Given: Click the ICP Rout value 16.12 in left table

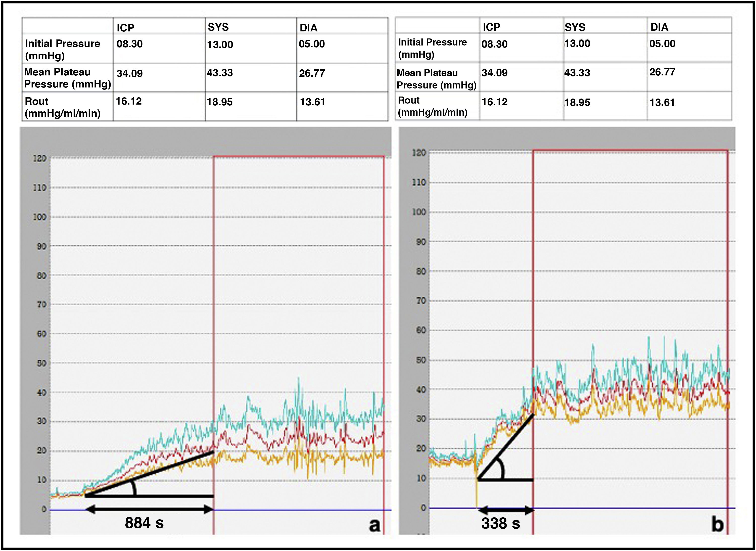Looking at the screenshot, I should pyautogui.click(x=129, y=101).
